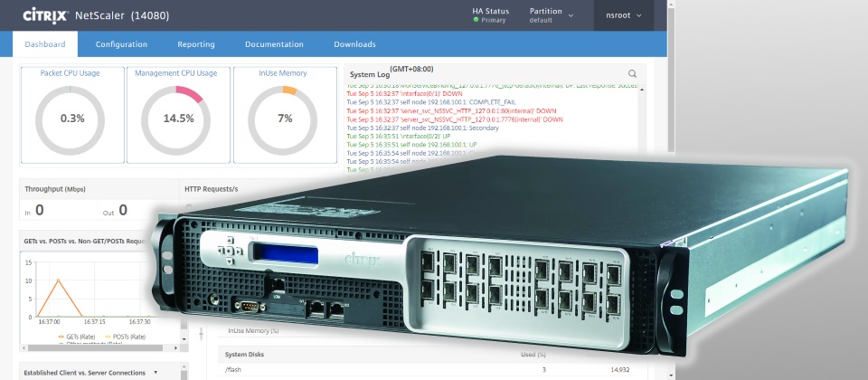Screen dimensions: 868x380
Task: Click the orange peak point on GETs chart
Action: [x=59, y=280]
